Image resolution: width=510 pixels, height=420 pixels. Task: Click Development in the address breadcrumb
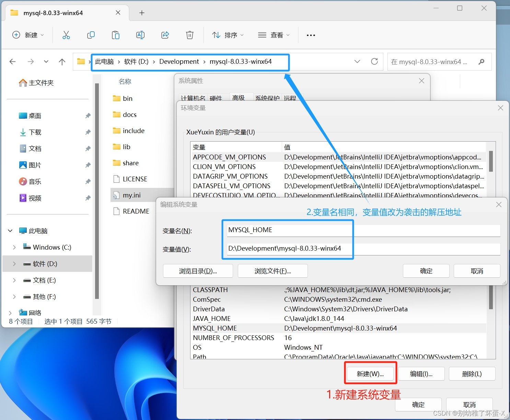[179, 61]
